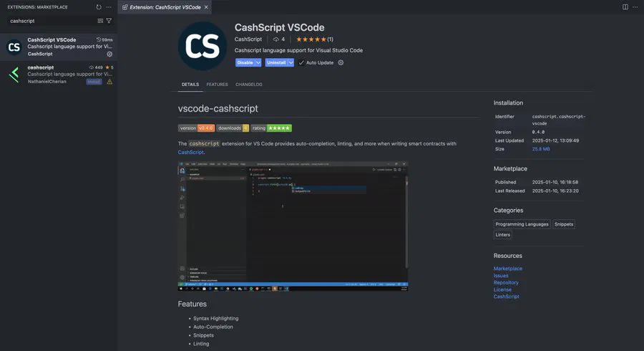The width and height of the screenshot is (644, 351).
Task: Switch to the FEATURES tab
Action: 217,85
